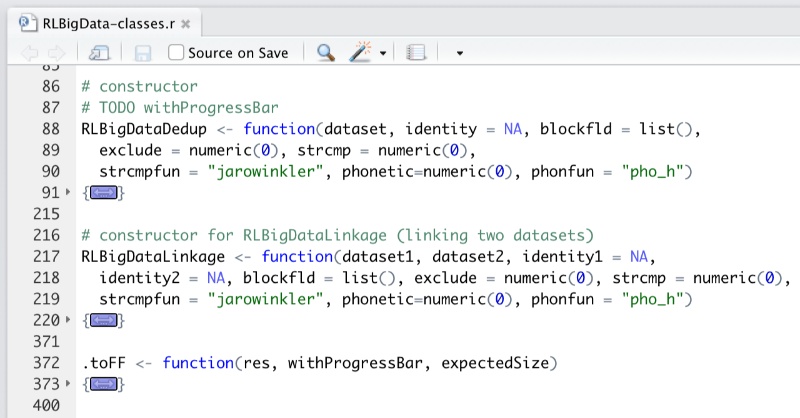Close the RLBigData-classes.r tab
The height and width of the screenshot is (418, 800).
[186, 24]
